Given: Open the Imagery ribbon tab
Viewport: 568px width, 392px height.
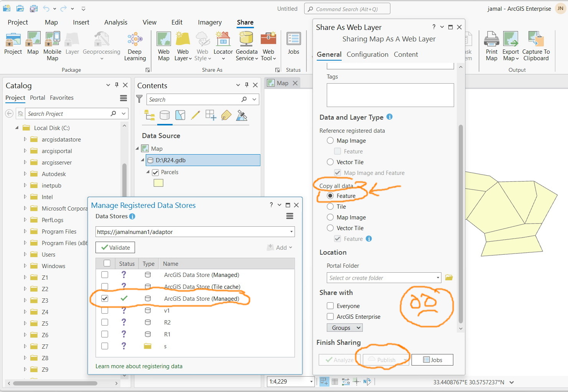Looking at the screenshot, I should (x=210, y=23).
